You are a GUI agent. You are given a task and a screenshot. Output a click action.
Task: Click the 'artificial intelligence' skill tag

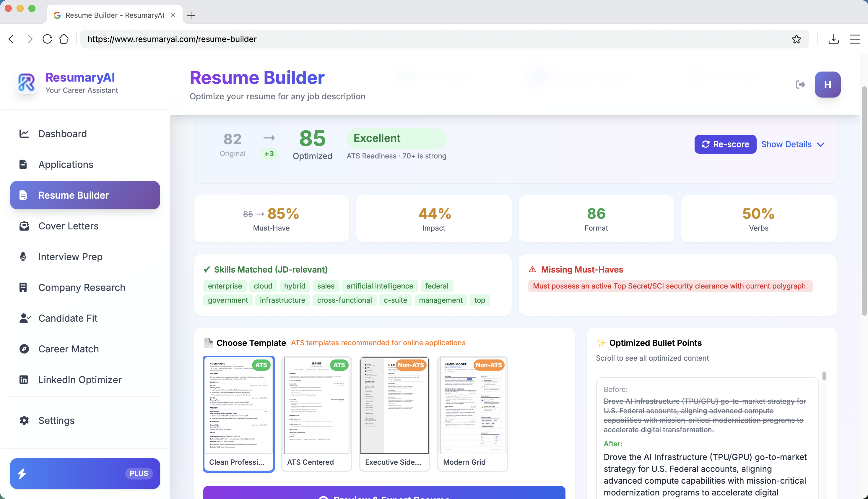click(x=380, y=286)
